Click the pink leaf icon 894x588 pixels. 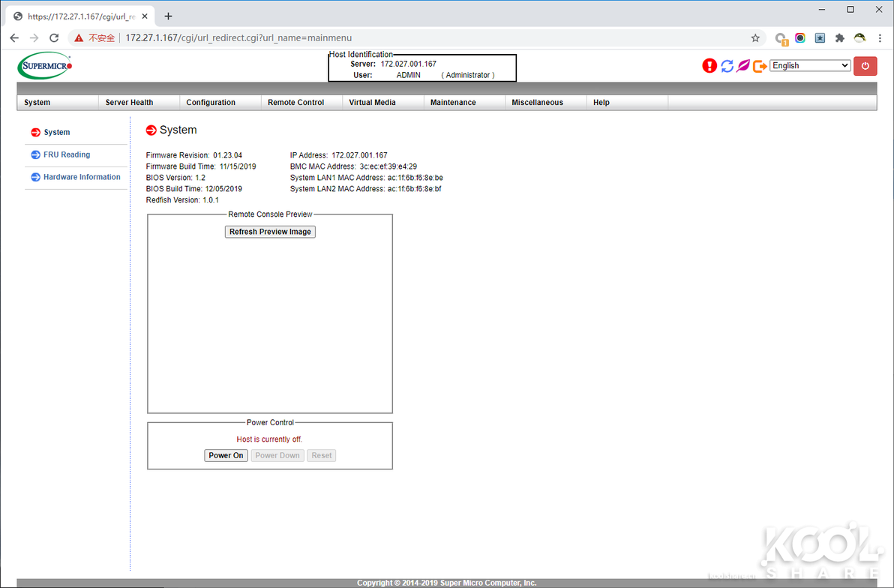743,65
